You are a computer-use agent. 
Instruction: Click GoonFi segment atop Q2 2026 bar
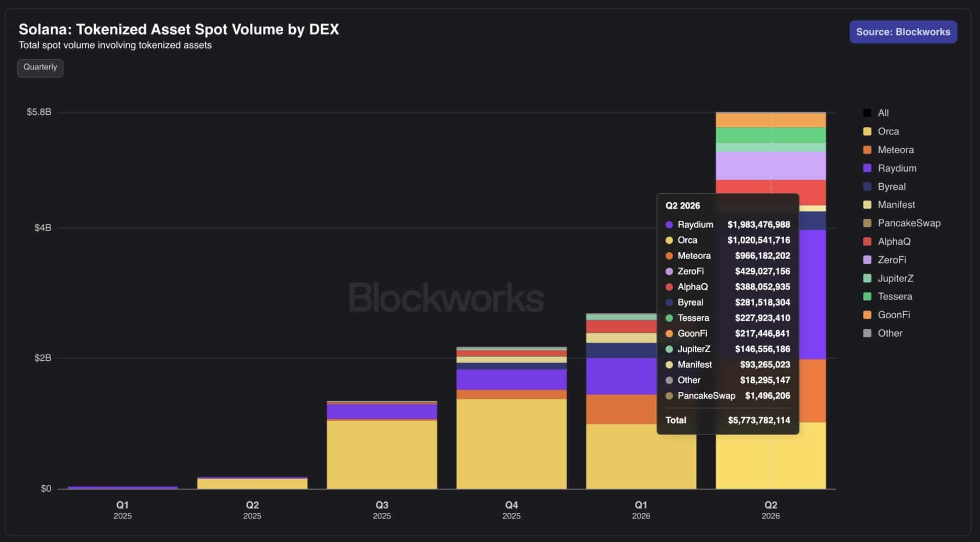click(x=771, y=120)
